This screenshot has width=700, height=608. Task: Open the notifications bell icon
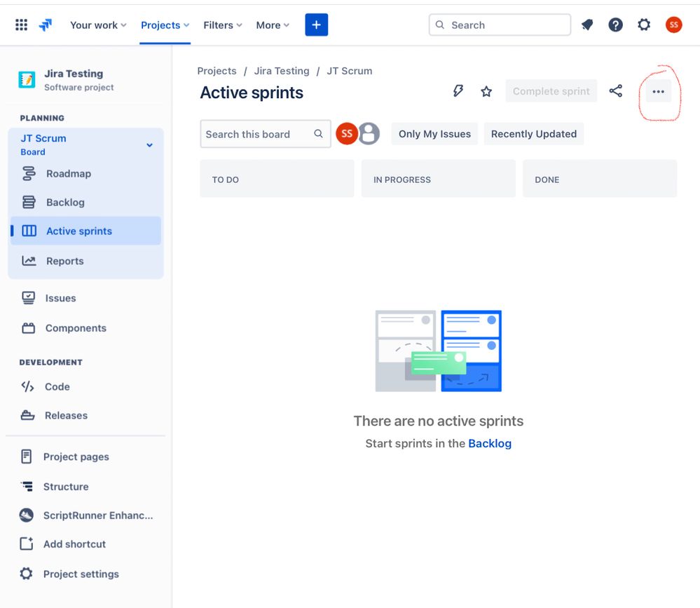pyautogui.click(x=587, y=25)
